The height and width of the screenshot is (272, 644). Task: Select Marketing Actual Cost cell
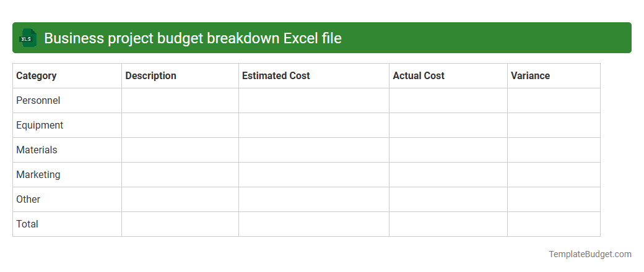tap(448, 175)
